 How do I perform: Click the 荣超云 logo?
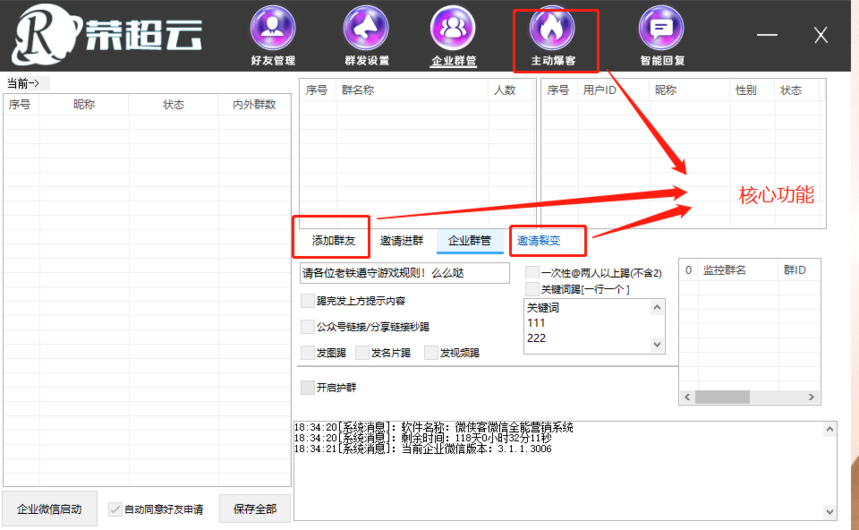[107, 35]
